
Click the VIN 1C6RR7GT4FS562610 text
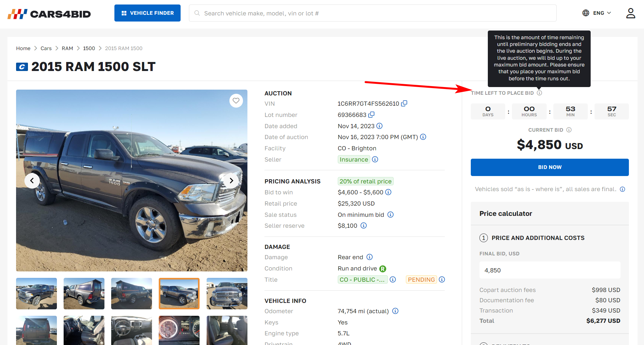368,103
